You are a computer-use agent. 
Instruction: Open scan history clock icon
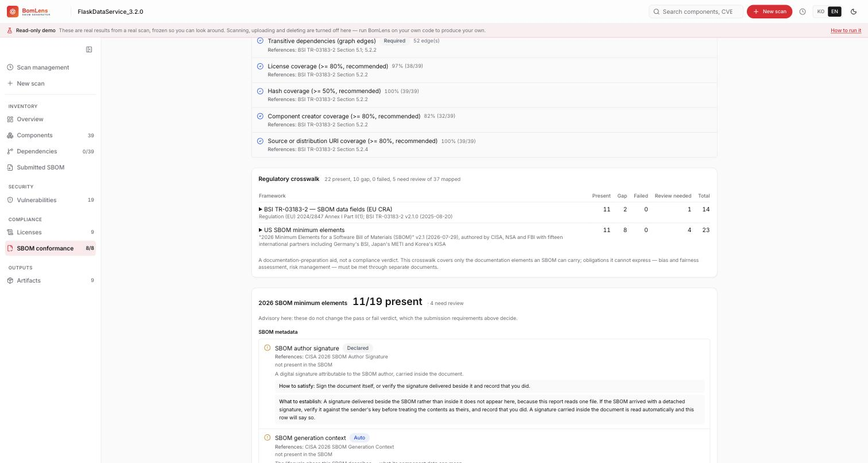(x=803, y=11)
